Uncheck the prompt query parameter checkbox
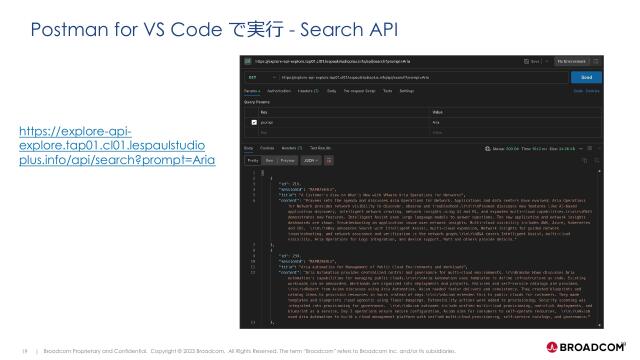 (x=254, y=122)
